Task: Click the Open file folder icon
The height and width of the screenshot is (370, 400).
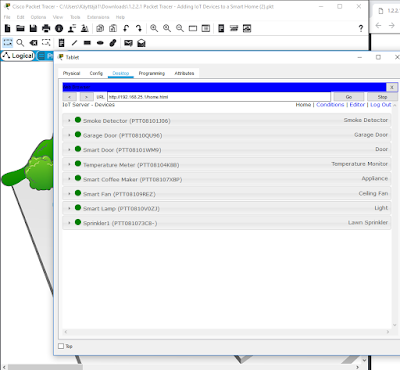Action: (x=20, y=29)
